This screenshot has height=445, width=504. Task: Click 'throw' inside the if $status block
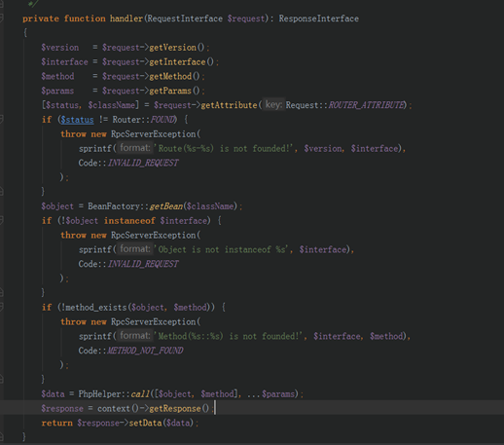point(73,134)
